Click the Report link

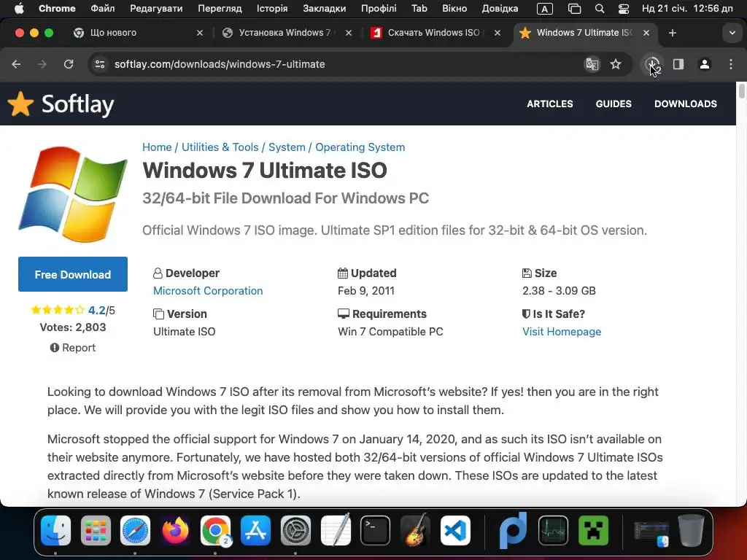tap(73, 348)
